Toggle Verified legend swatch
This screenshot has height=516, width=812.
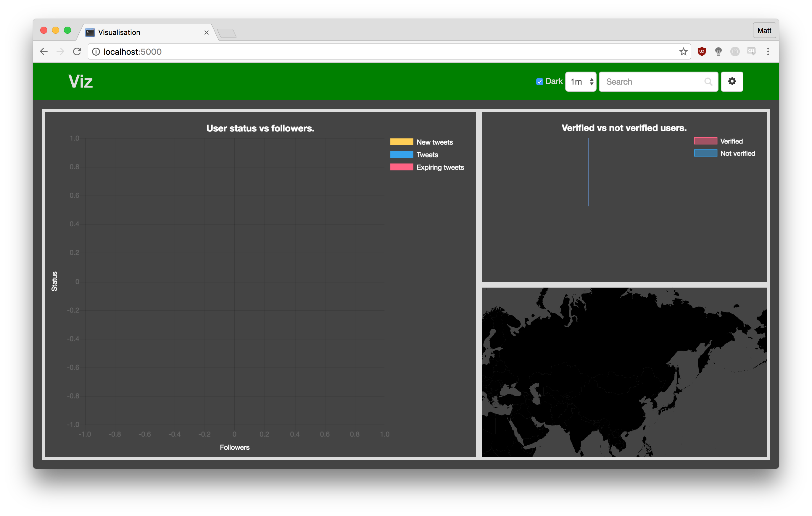[x=705, y=141]
